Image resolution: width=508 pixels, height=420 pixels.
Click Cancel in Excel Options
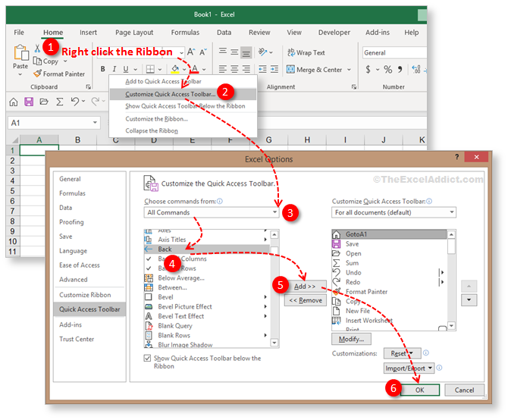464,390
